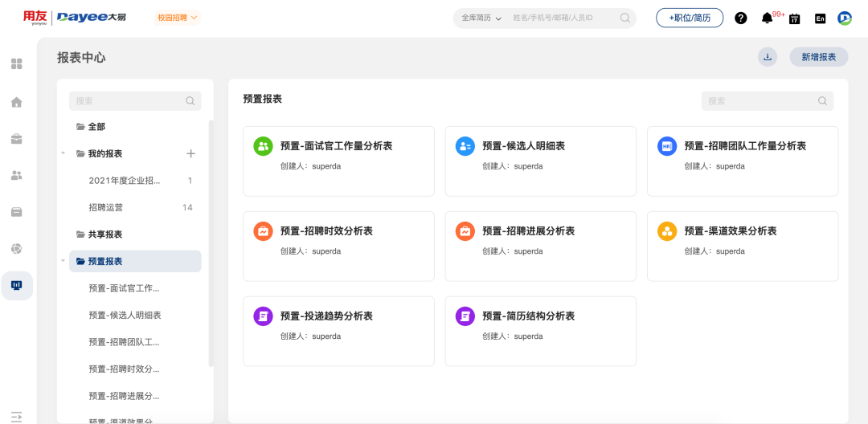Image resolution: width=868 pixels, height=424 pixels.
Task: Open the 预置-招聘时效分析表 card title
Action: point(326,231)
